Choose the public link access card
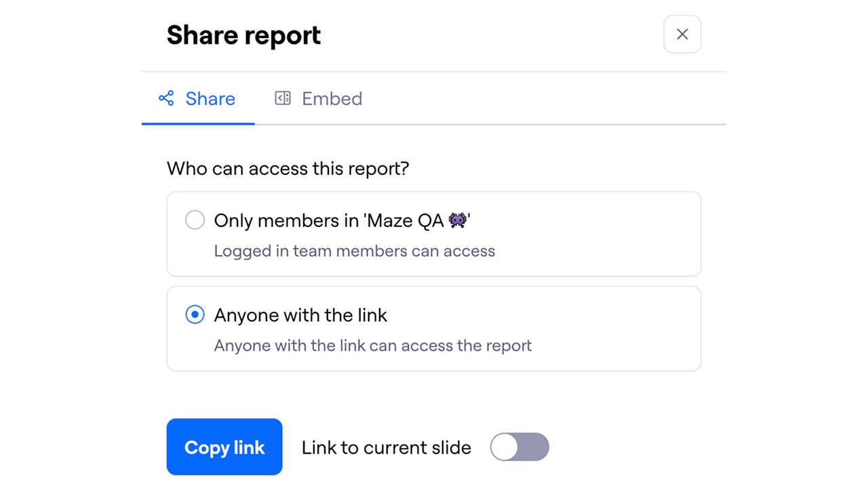Viewport: 868px width, 488px height. pyautogui.click(x=576, y=329)
